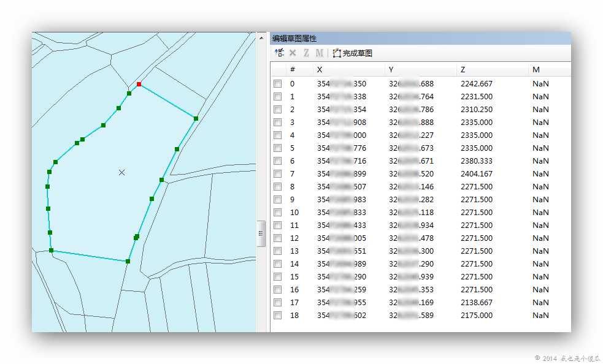Click the Y column header
This screenshot has height=364, width=603.
(421, 70)
